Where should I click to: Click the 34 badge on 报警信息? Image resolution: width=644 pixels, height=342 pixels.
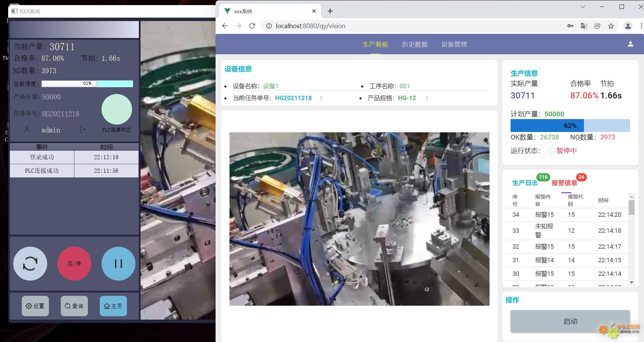(x=581, y=177)
